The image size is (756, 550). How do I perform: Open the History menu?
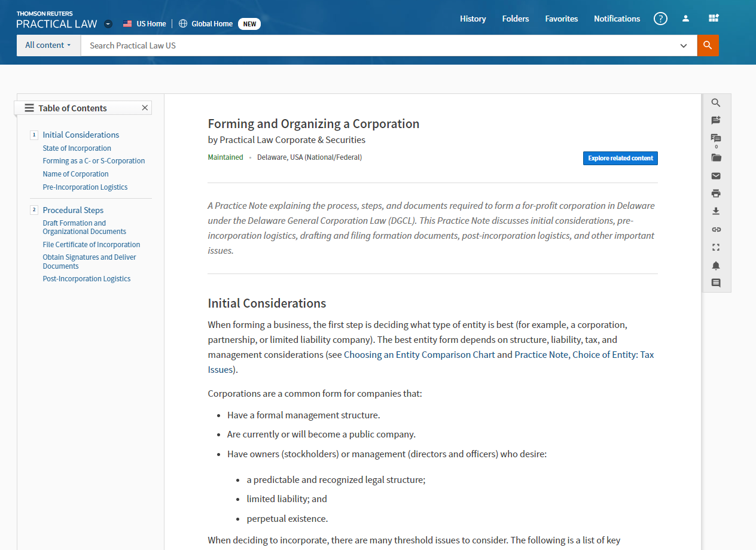tap(472, 19)
